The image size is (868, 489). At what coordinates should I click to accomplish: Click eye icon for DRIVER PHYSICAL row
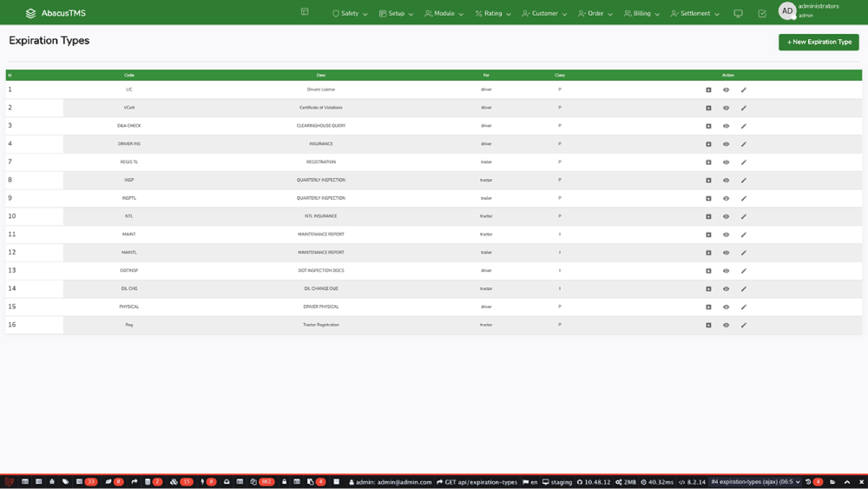pos(727,307)
